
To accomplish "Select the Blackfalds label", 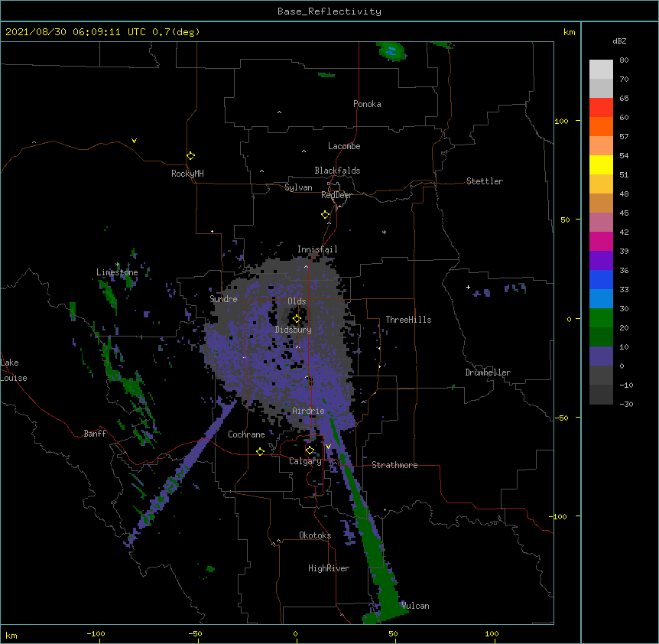I will point(337,171).
